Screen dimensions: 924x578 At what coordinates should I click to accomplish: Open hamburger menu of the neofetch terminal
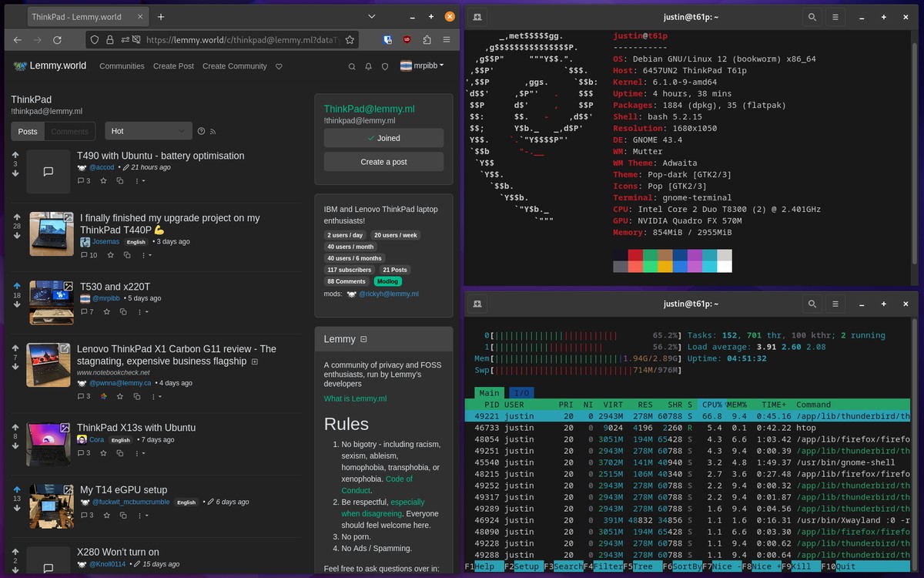click(x=835, y=17)
